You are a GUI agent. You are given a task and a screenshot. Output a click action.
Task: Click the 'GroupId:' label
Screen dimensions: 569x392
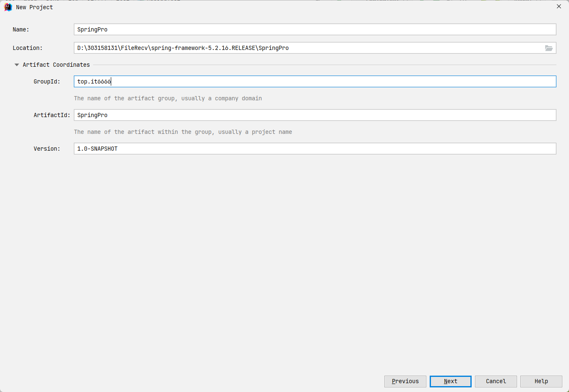coord(47,81)
